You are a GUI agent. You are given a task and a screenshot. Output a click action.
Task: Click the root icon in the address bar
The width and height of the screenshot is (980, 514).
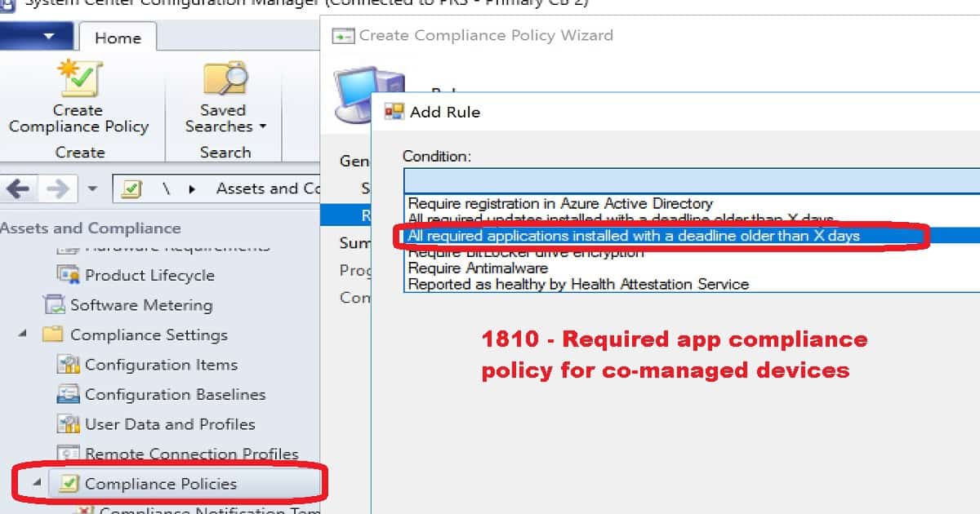[131, 188]
